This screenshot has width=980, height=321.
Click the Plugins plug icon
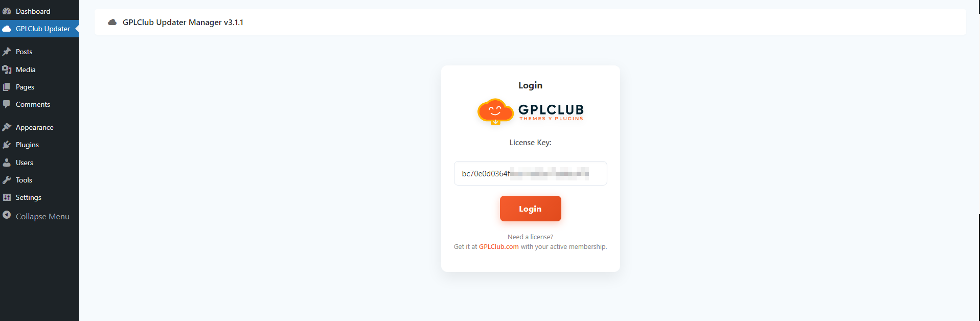point(7,145)
